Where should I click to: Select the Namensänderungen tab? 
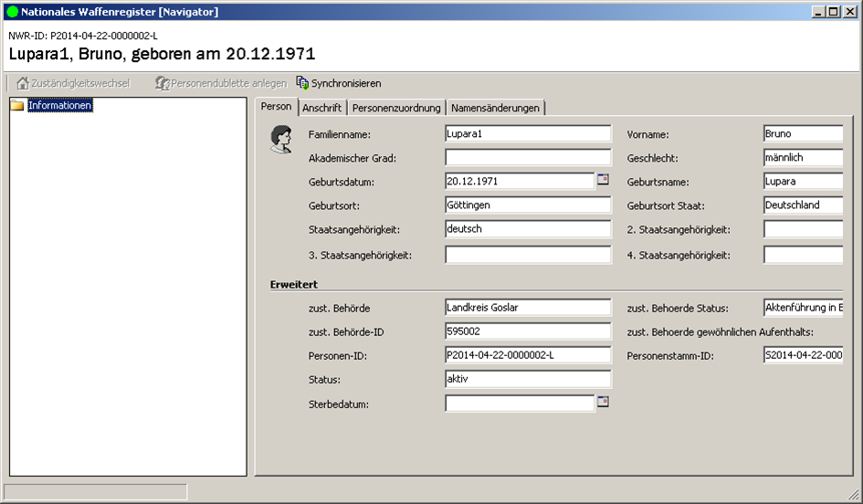(x=496, y=108)
